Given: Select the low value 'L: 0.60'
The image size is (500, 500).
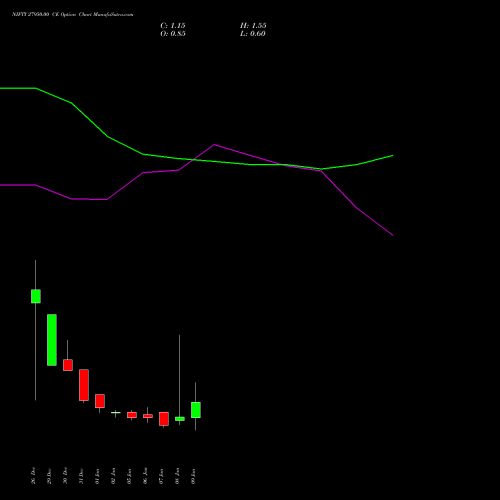Looking at the screenshot, I should 253,34.
